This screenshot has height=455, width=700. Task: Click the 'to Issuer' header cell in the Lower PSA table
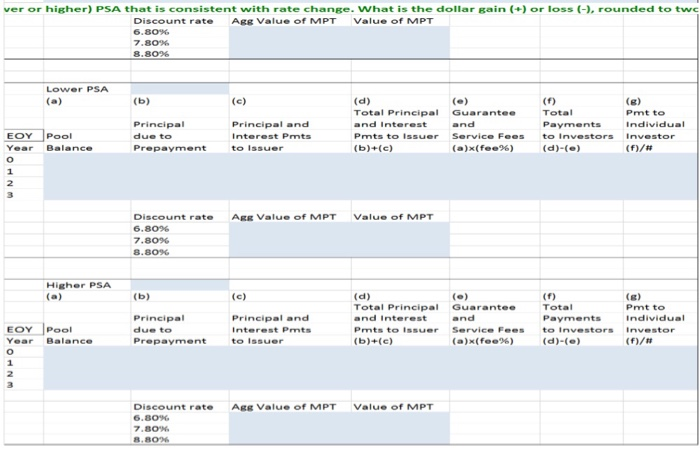pos(257,148)
